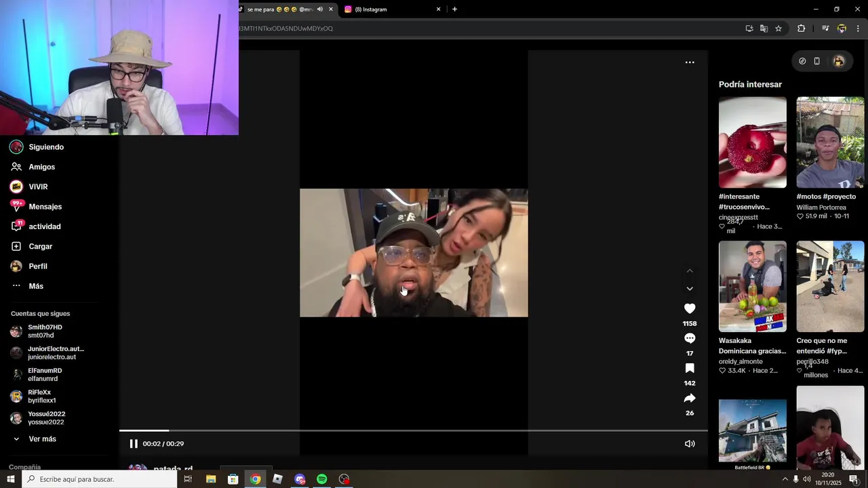Open the three-dot video options menu

[690, 62]
